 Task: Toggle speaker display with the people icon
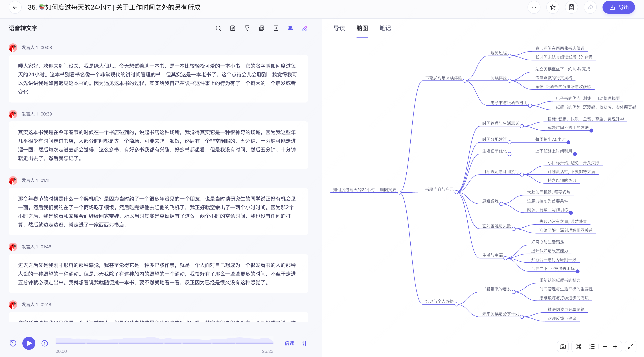(290, 28)
